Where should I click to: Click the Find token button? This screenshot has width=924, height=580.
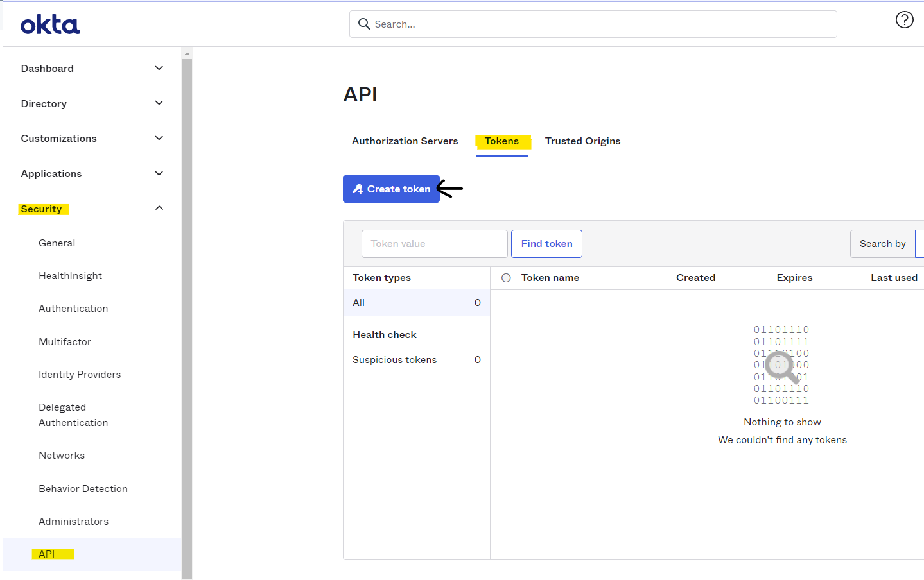coord(546,243)
